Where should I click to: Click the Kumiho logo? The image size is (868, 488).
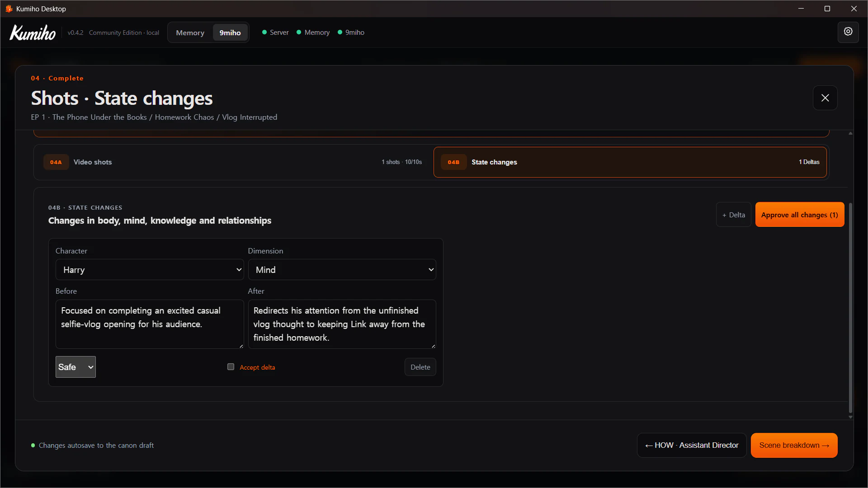33,33
